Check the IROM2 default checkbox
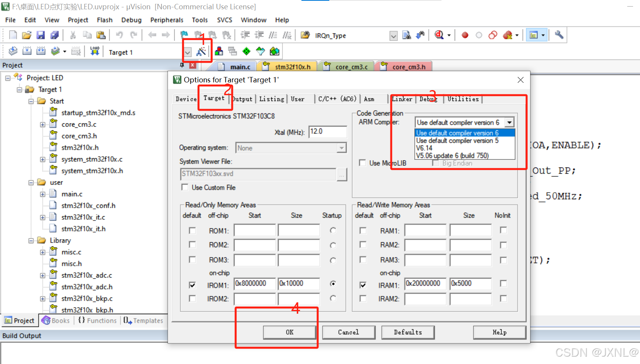Screen dimensions: 640x364 [x=192, y=298]
